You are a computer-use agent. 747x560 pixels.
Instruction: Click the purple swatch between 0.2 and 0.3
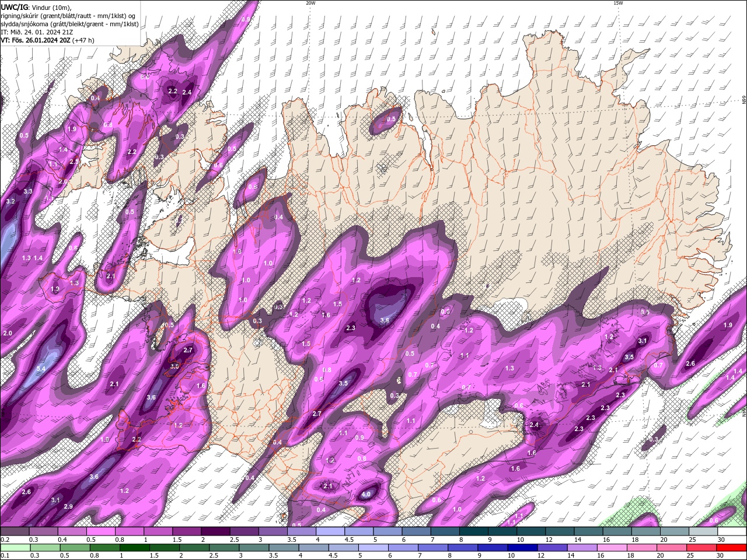coord(14,531)
